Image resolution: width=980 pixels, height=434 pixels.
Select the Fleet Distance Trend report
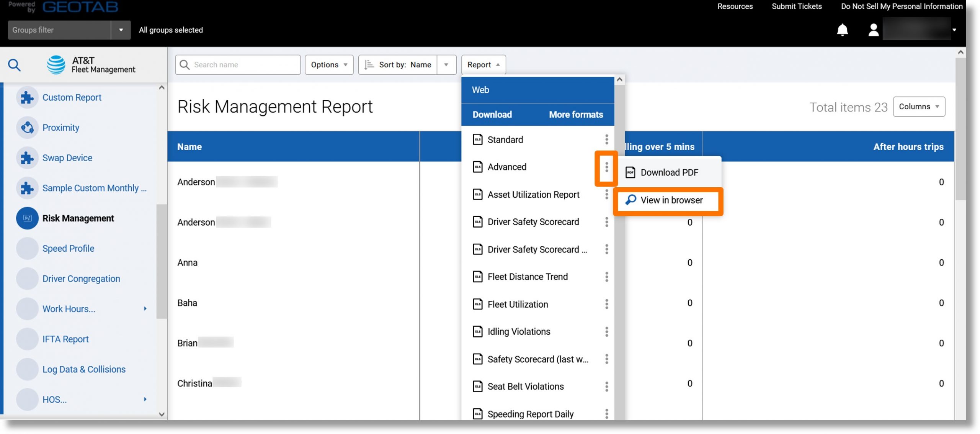(x=527, y=277)
